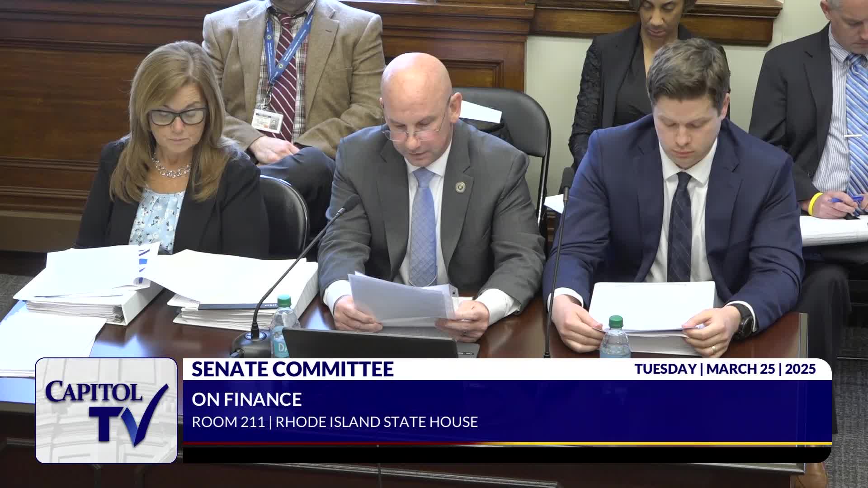Image resolution: width=868 pixels, height=488 pixels.
Task: Click the woman's black-framed glasses
Action: click(x=178, y=116)
